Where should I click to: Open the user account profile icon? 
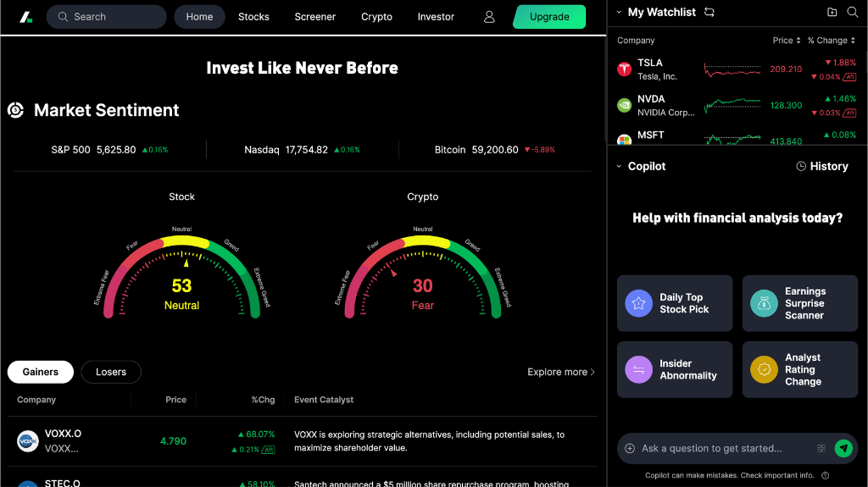[489, 17]
